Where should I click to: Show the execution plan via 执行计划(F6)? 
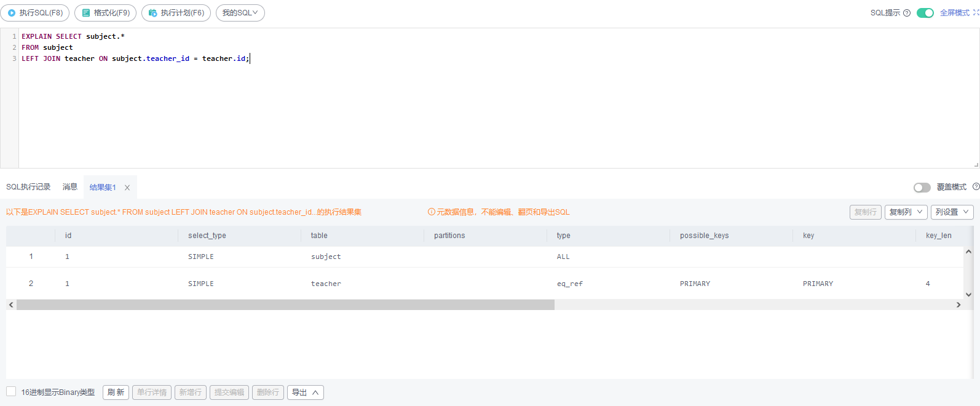pos(176,13)
